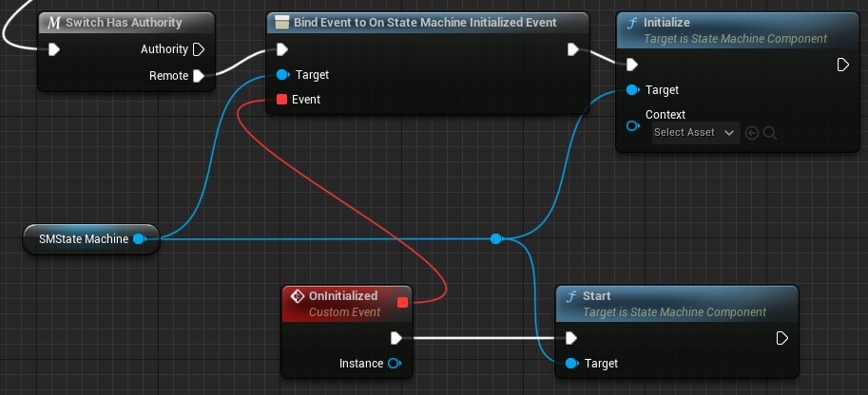Click the red Event delegate pin on Bind Event node
The height and width of the screenshot is (395, 868).
tap(281, 100)
